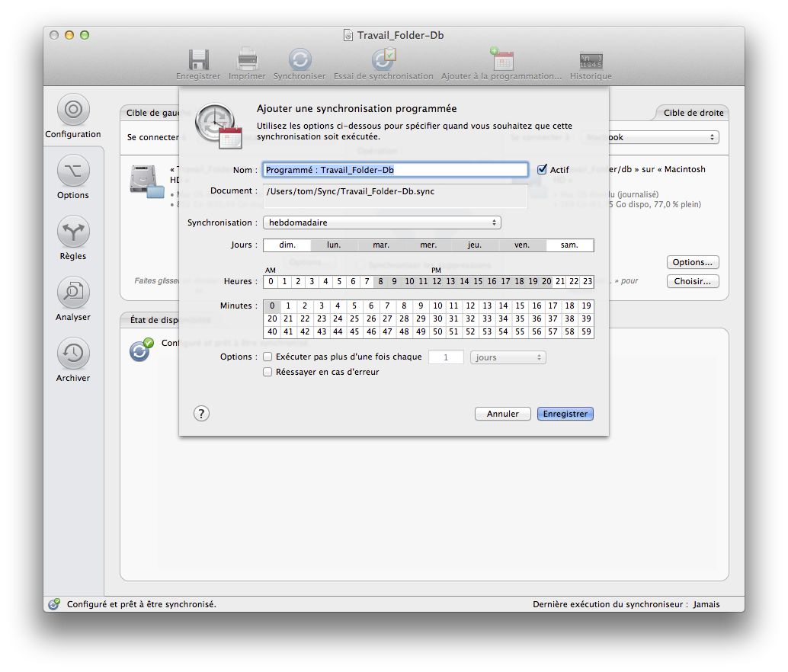Toggle hour 21 in the Heures row
Viewport: 788px width, 672px height.
pyautogui.click(x=560, y=281)
